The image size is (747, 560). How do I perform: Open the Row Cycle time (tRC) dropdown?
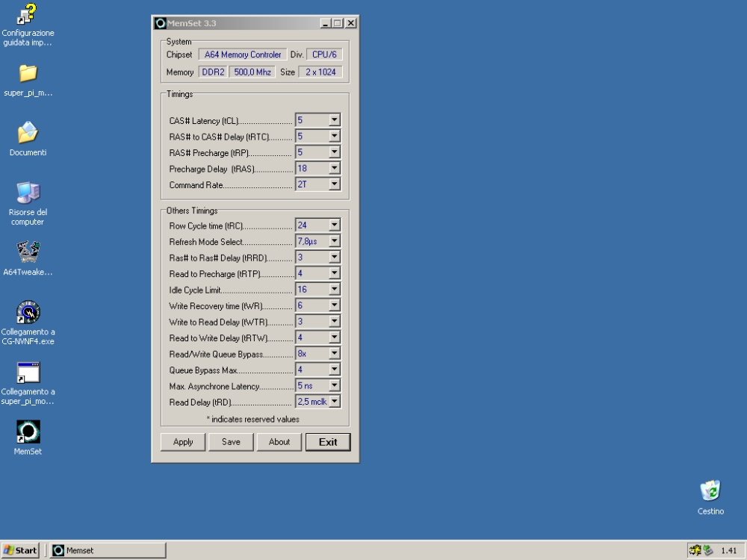[335, 225]
